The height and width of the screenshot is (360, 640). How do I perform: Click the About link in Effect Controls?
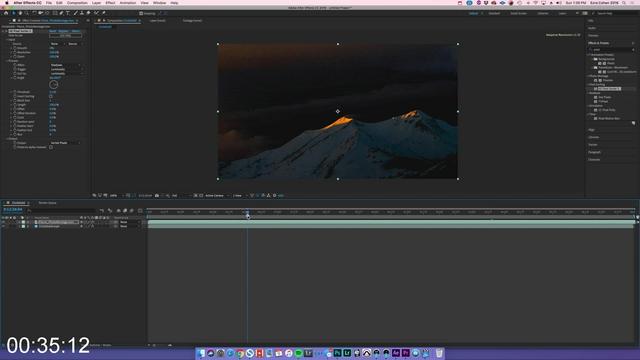click(x=76, y=31)
